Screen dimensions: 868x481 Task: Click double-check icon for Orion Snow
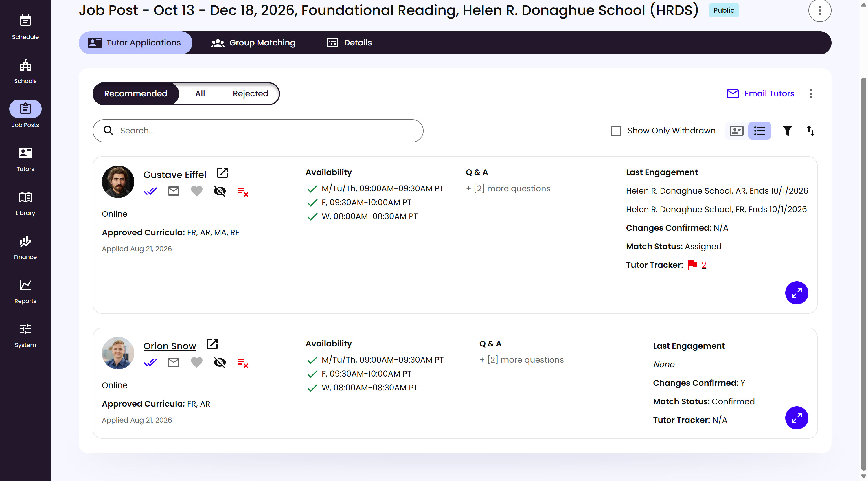pos(150,362)
